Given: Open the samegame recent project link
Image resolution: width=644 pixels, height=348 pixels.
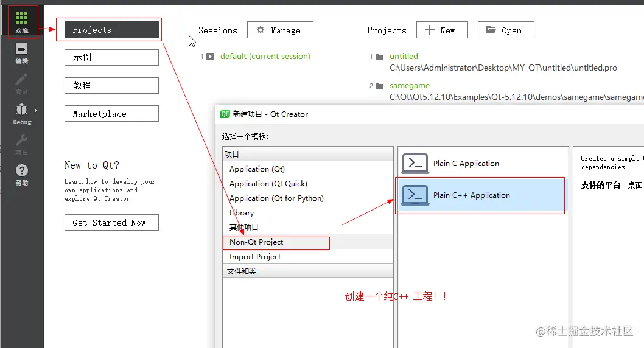Looking at the screenshot, I should pyautogui.click(x=410, y=85).
